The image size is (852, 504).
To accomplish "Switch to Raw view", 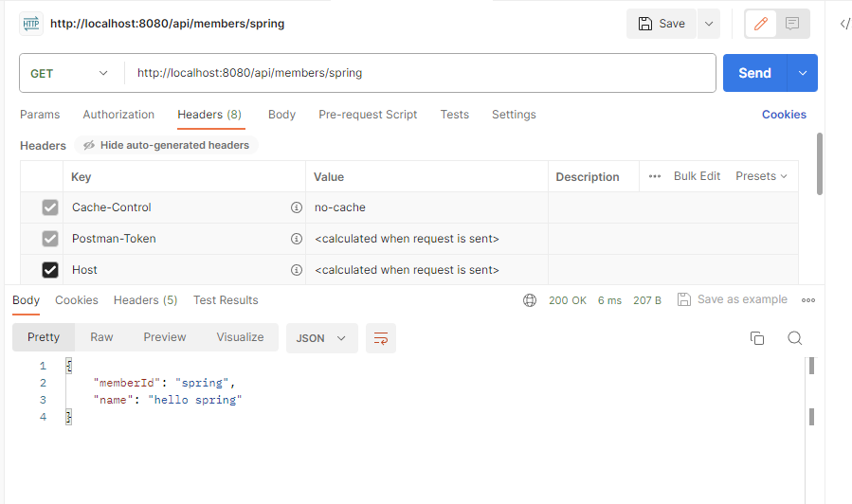I will point(101,337).
